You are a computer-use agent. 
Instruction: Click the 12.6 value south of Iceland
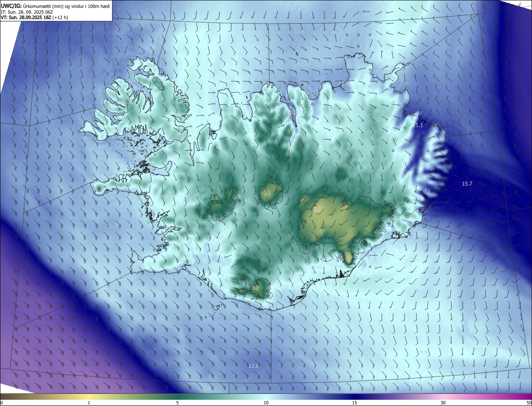(x=254, y=366)
